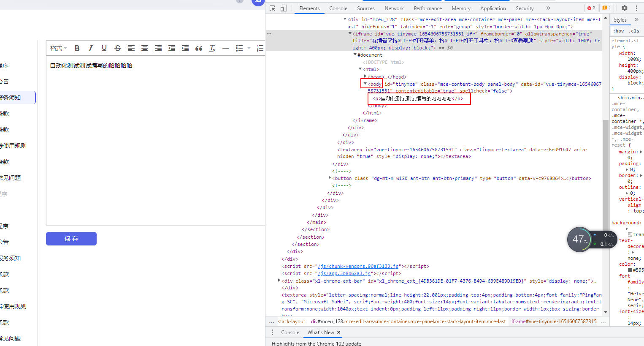Switch to the Performance tab
The image size is (644, 346).
click(x=428, y=8)
